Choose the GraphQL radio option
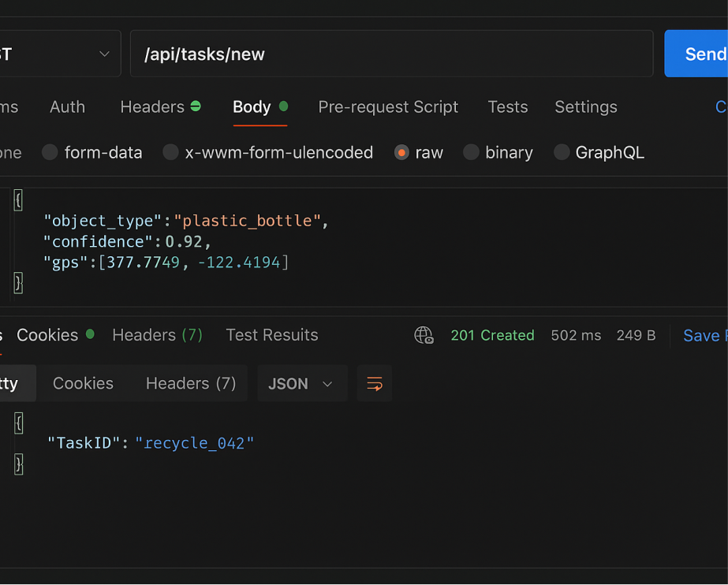The height and width of the screenshot is (585, 728). [562, 152]
